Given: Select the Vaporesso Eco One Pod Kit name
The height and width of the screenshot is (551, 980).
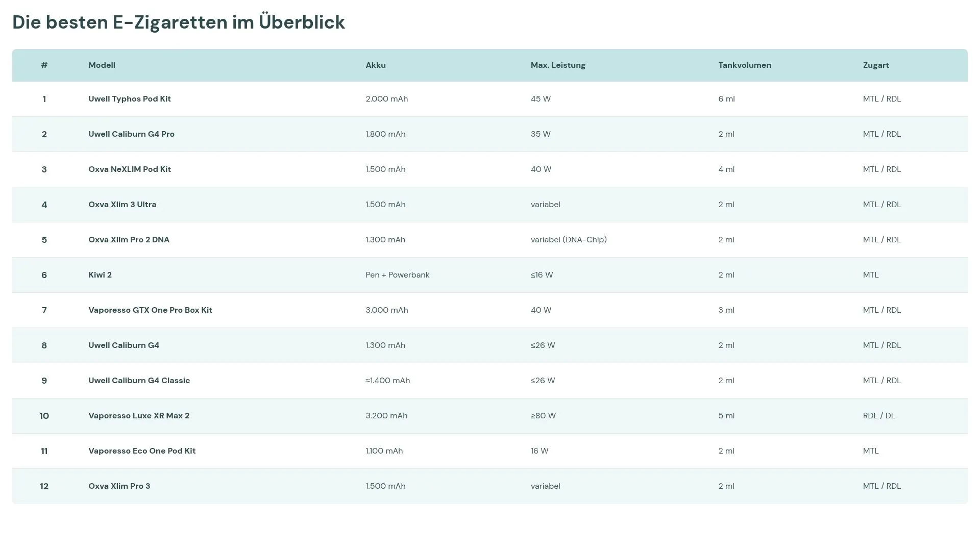Looking at the screenshot, I should tap(142, 450).
